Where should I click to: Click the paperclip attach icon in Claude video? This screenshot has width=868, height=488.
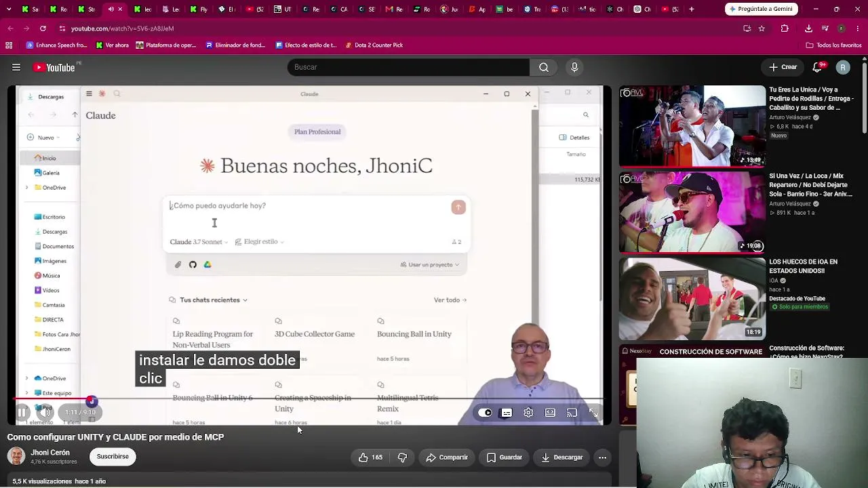(178, 265)
